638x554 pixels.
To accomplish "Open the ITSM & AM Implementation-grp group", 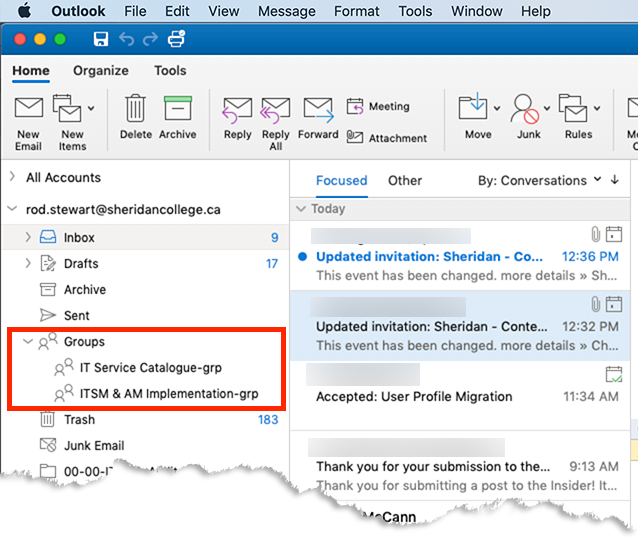I will pos(146,394).
